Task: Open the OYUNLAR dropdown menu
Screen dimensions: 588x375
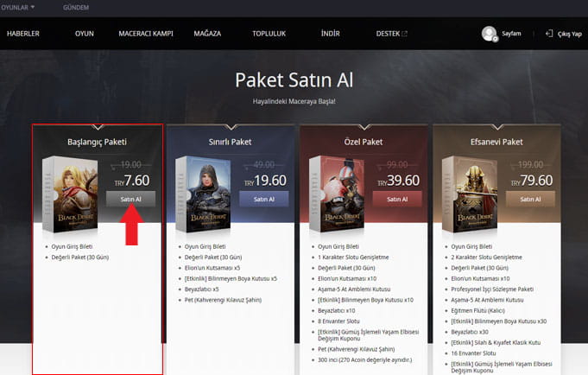Action: point(17,7)
